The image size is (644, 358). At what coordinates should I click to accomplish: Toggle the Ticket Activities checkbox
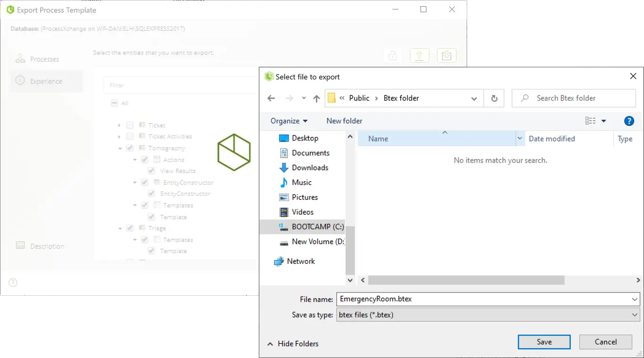pyautogui.click(x=130, y=136)
